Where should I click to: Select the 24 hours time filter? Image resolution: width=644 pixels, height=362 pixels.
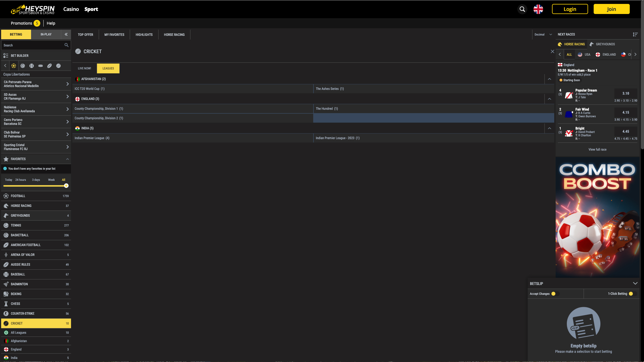(x=21, y=180)
